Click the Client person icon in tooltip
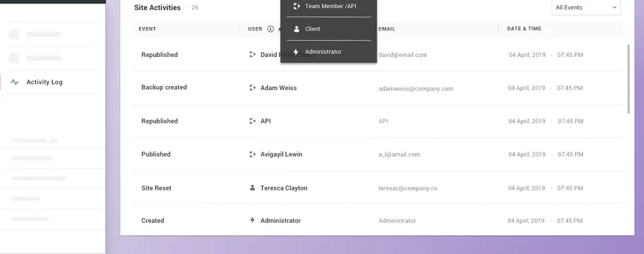This screenshot has width=644, height=254. click(296, 29)
